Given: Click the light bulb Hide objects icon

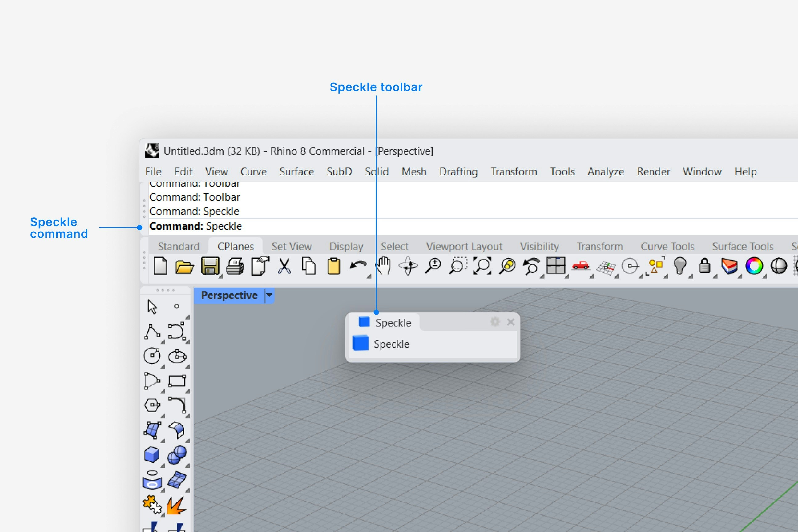Looking at the screenshot, I should [x=680, y=266].
